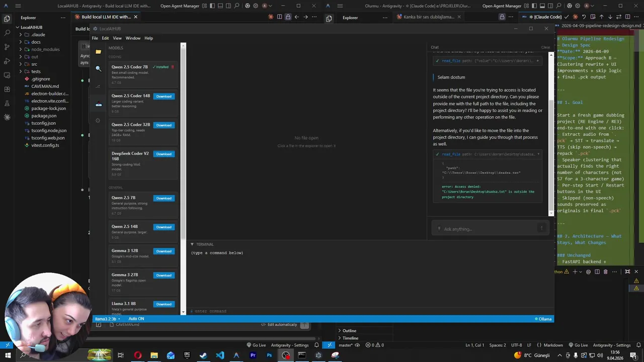Screen dimensions: 644x362
Task: Collapse the LOCALAIHUB root folder
Action: pyautogui.click(x=31, y=27)
